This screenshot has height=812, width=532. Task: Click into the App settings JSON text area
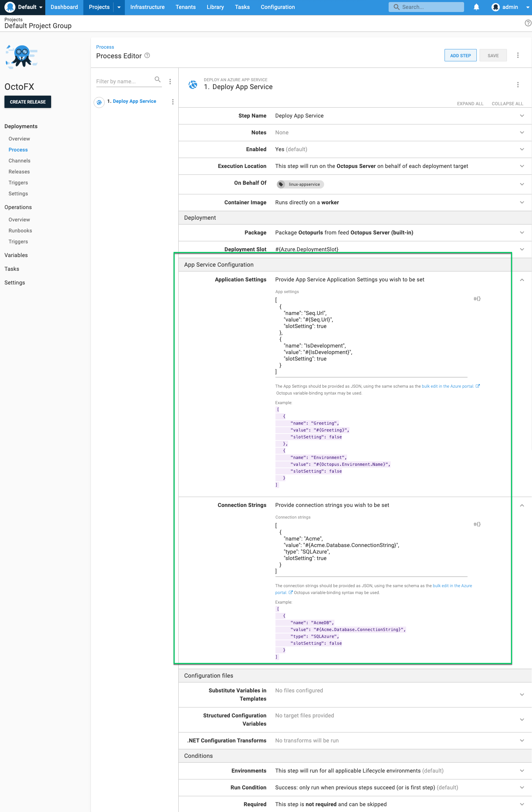[371, 336]
